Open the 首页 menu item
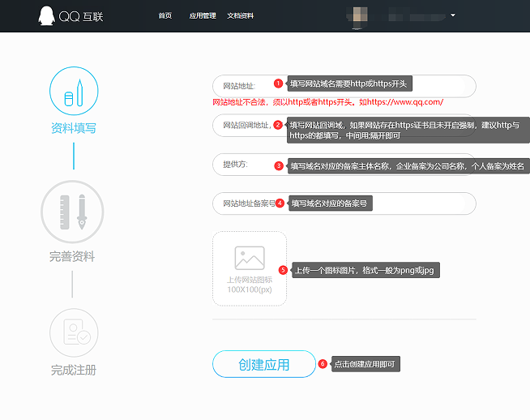The height and width of the screenshot is (420, 530). point(165,15)
